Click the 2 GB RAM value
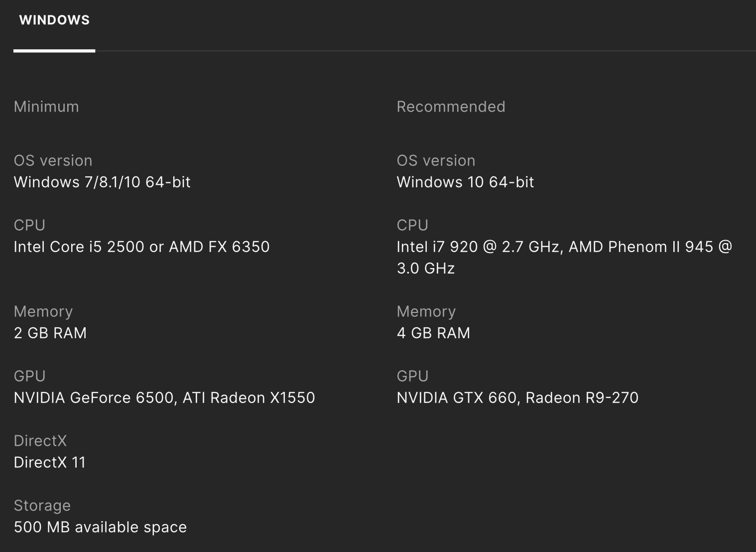756x552 pixels. 50,333
